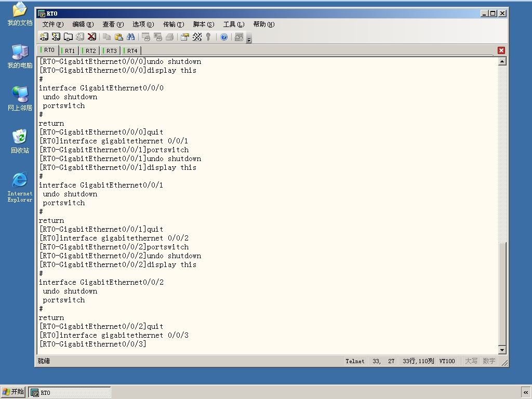Open the 选项(O) menu

point(143,24)
